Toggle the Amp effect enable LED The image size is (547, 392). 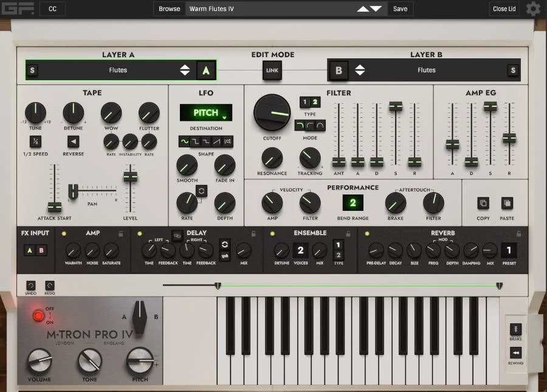[x=64, y=233]
